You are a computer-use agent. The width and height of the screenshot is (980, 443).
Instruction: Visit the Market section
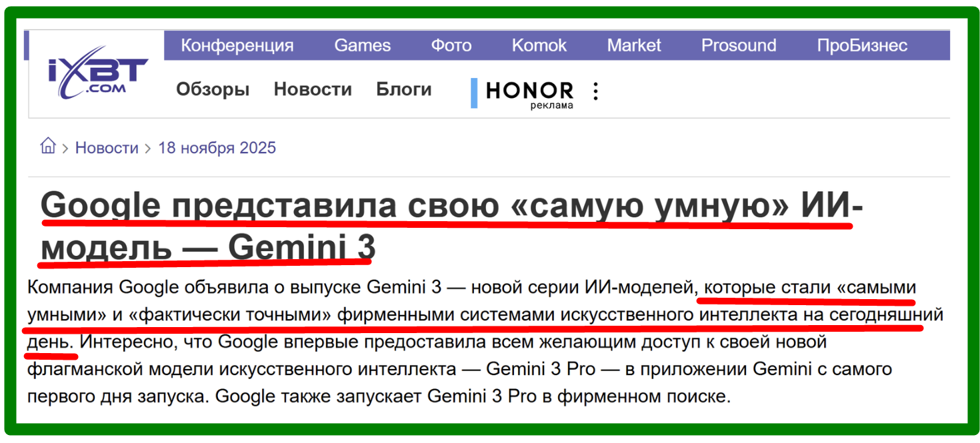click(633, 45)
